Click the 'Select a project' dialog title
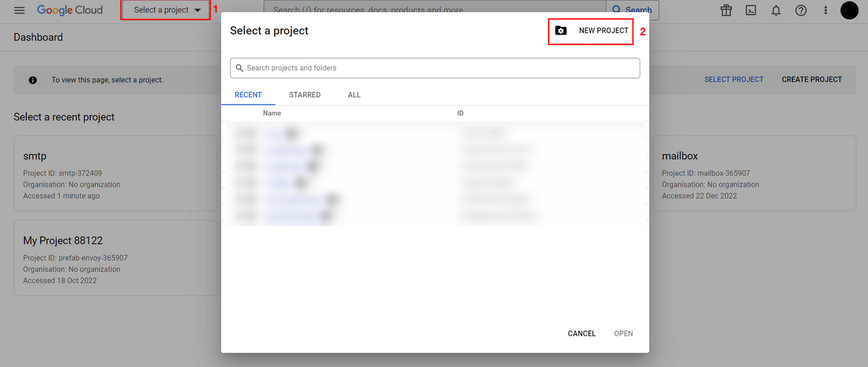Viewport: 868px width, 367px height. [269, 31]
